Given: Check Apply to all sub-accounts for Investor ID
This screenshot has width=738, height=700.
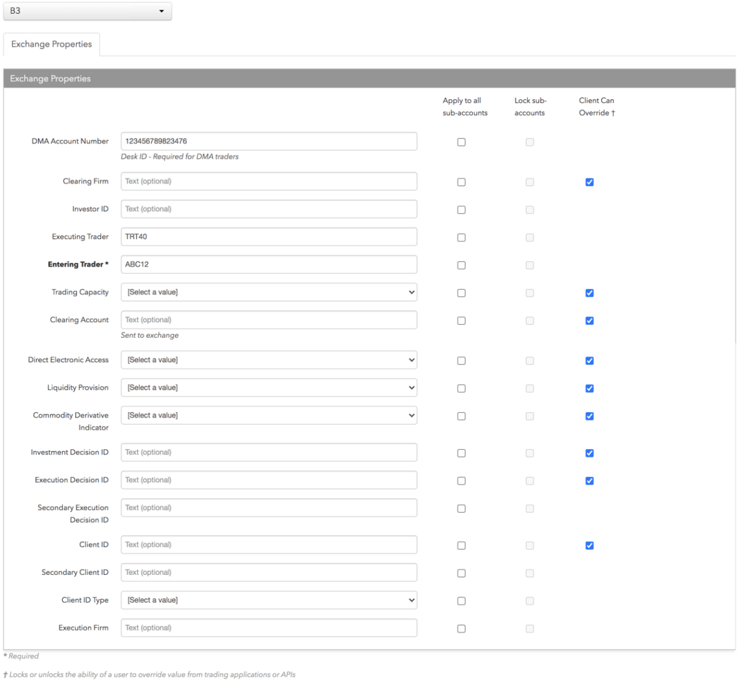Looking at the screenshot, I should [461, 210].
